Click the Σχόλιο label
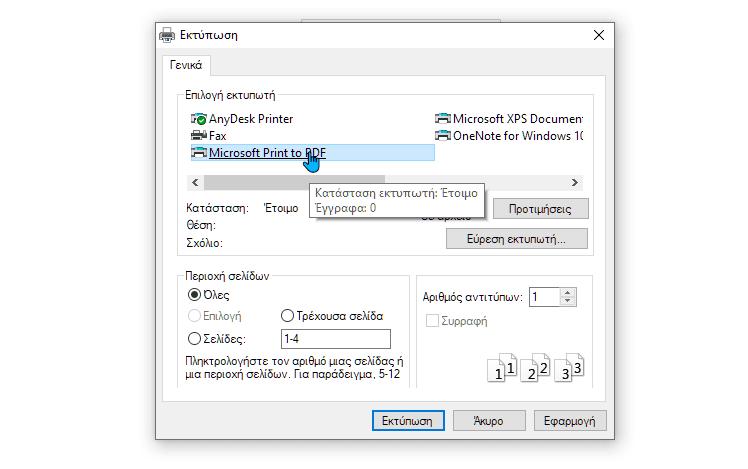 coord(204,243)
